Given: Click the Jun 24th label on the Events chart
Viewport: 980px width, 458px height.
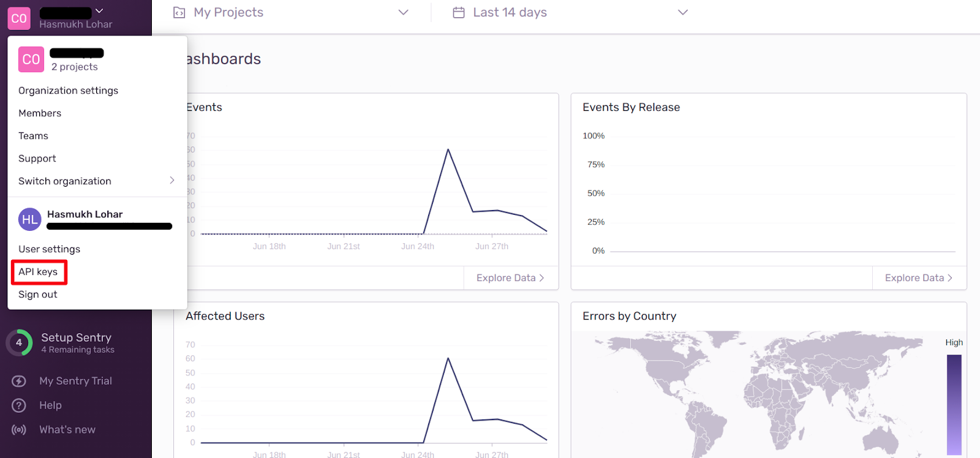Looking at the screenshot, I should click(418, 246).
